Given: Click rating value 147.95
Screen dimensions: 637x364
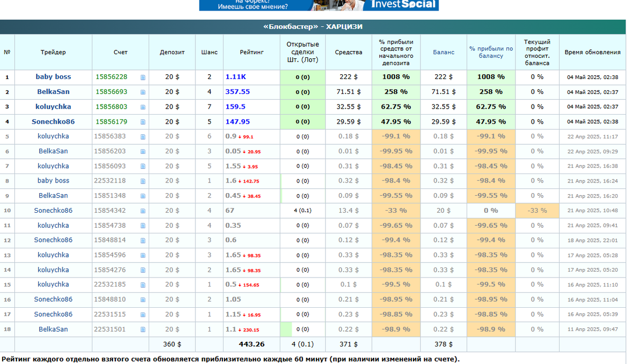Looking at the screenshot, I should pos(237,122).
